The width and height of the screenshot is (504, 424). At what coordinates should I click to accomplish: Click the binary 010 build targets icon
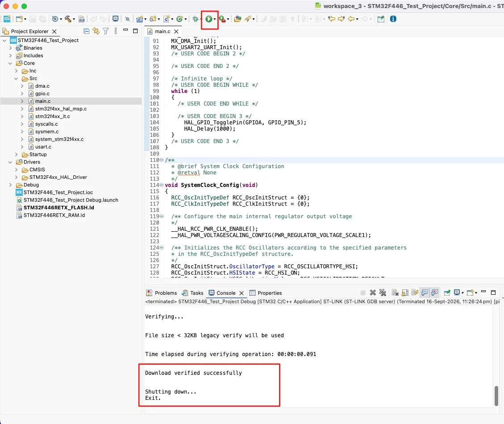point(82,19)
